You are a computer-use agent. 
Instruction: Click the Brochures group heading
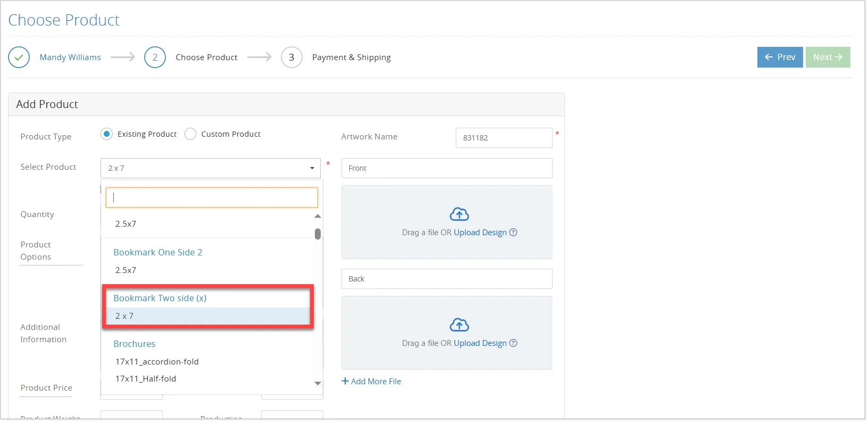(135, 344)
